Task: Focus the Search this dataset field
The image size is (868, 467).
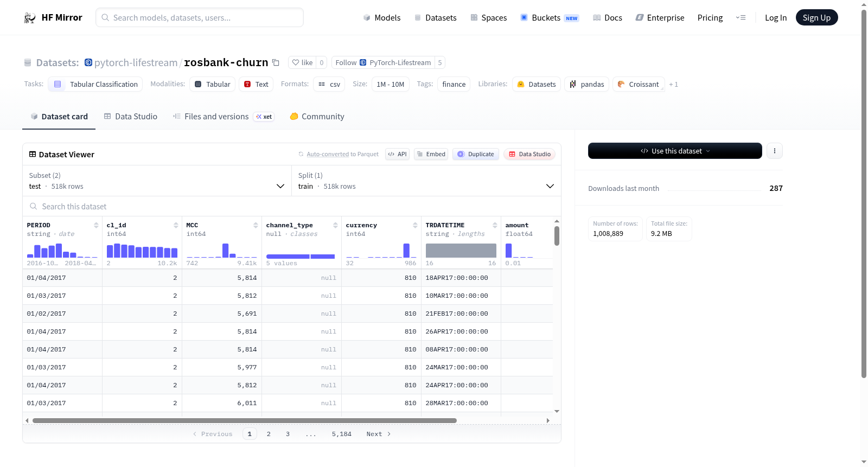Action: tap(292, 206)
